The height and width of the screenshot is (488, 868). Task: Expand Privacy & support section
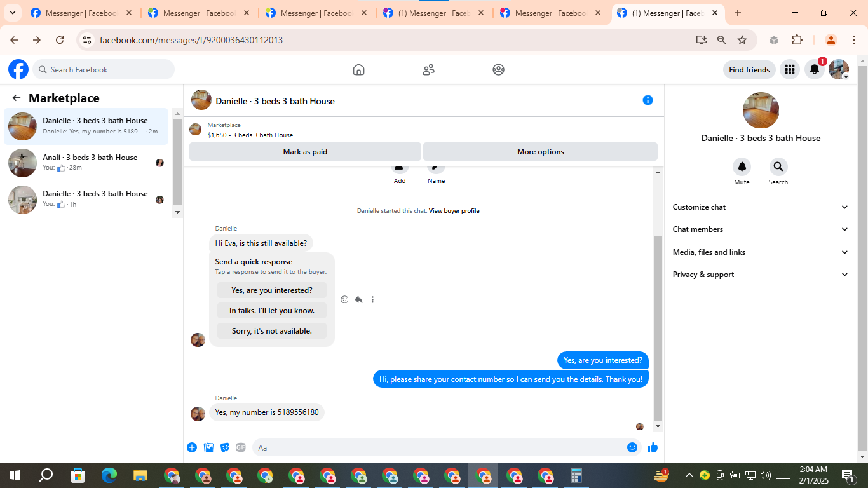(x=761, y=274)
